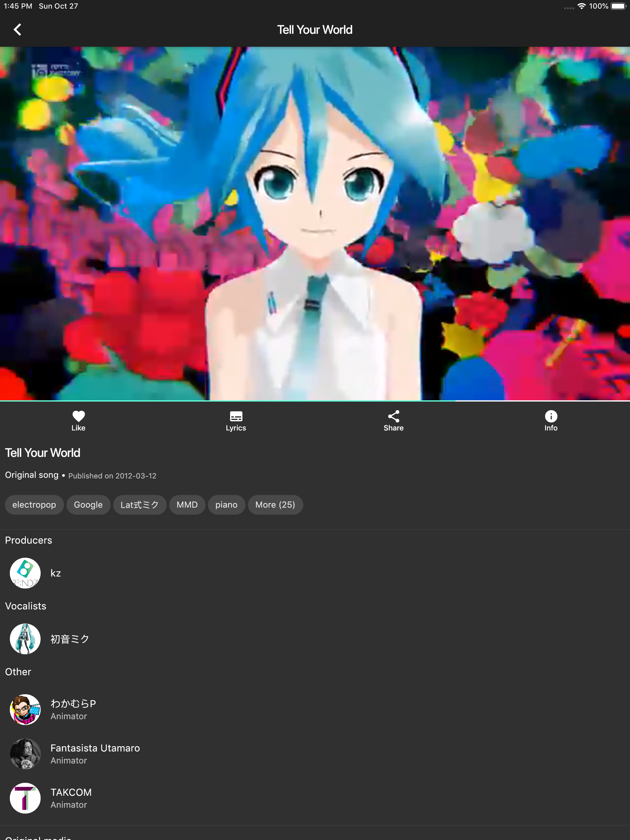Tap the Sun Oct 27 date
This screenshot has height=840, width=630.
[x=58, y=6]
